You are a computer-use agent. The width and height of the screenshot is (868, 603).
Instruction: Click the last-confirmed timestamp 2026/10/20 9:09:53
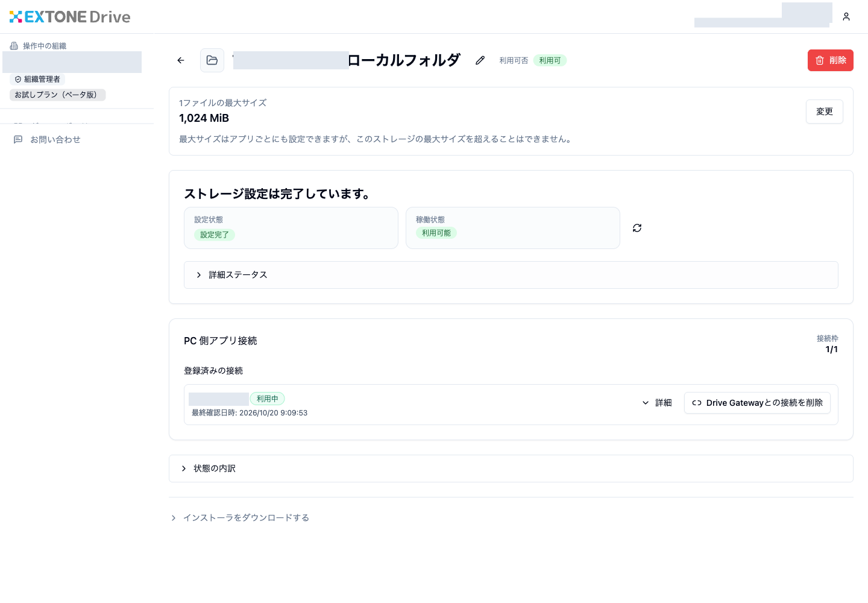click(273, 413)
